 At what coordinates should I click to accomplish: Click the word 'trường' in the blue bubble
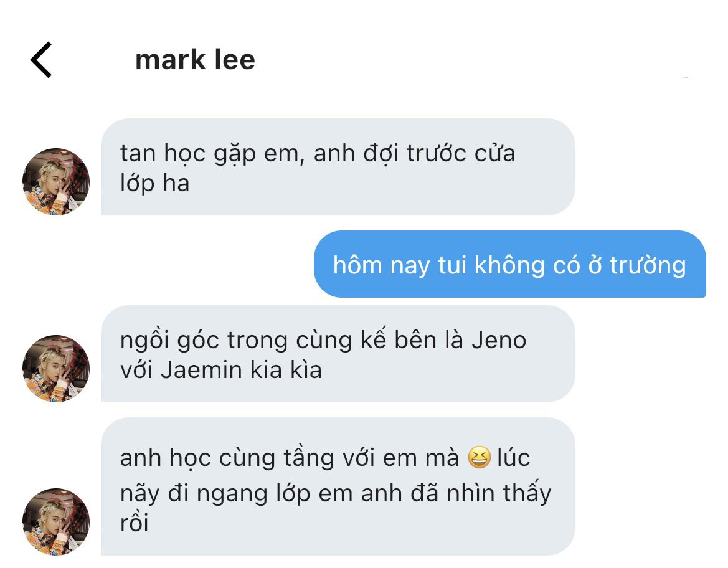click(x=648, y=266)
